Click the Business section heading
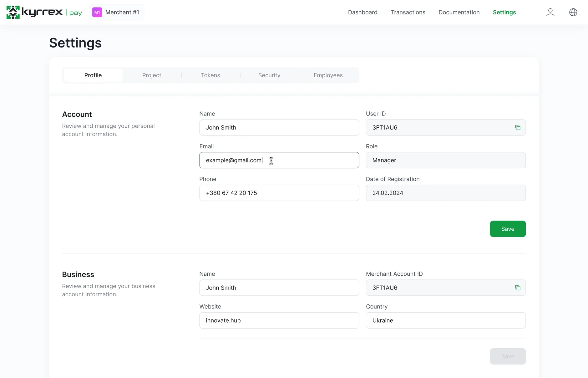The height and width of the screenshot is (378, 588). click(78, 274)
